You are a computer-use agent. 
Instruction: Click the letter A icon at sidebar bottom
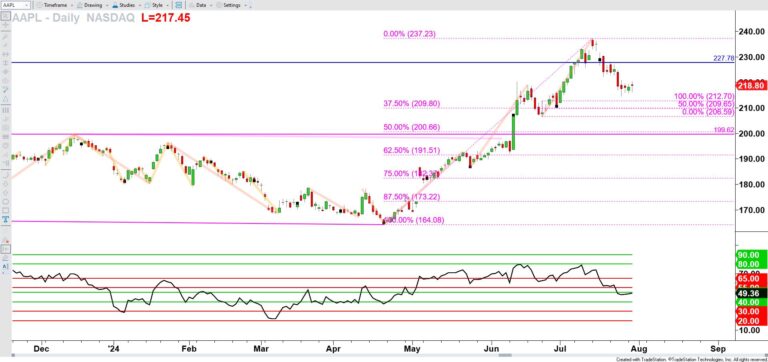pyautogui.click(x=5, y=266)
